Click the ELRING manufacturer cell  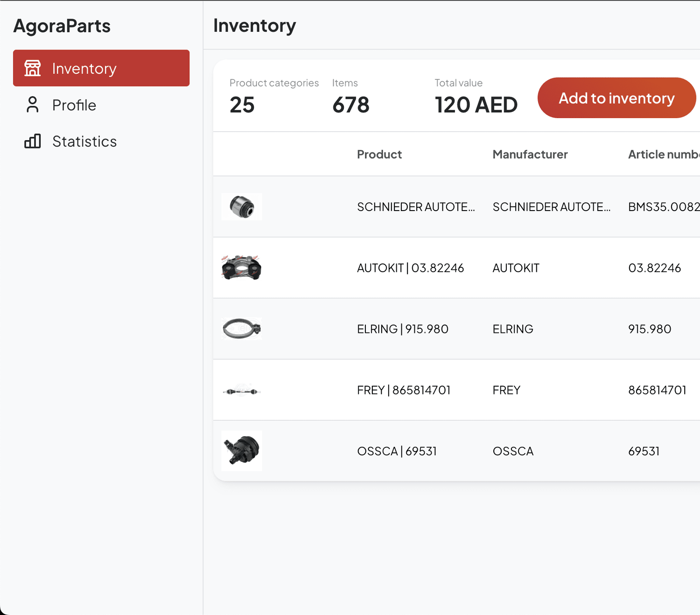tap(513, 329)
